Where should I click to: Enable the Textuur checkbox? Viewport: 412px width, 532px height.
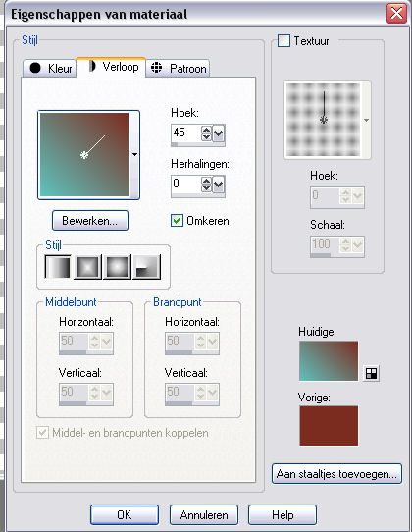pos(283,41)
